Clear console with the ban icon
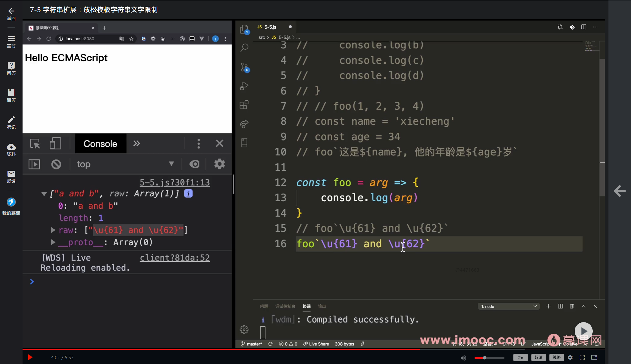Viewport: 631px width, 364px height. click(56, 164)
